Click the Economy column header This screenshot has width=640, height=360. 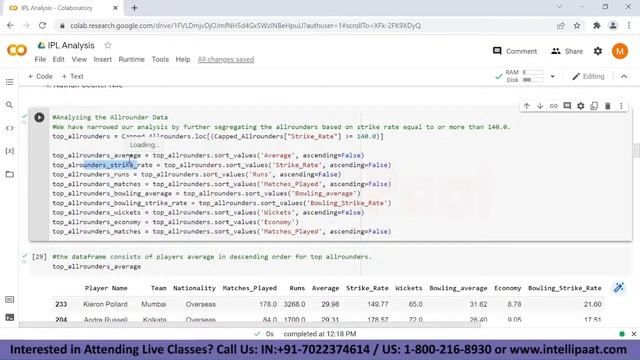[x=507, y=288]
